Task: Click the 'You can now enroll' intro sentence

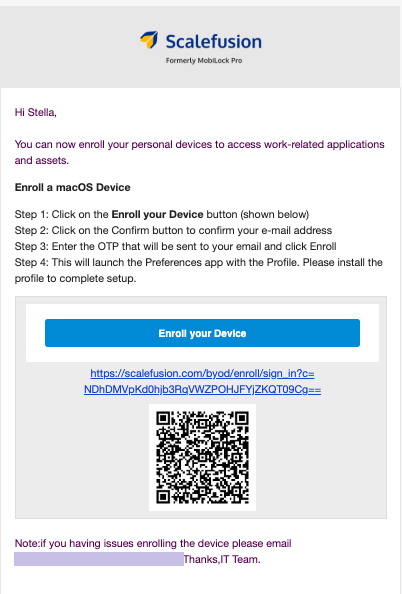Action: pyautogui.click(x=200, y=152)
